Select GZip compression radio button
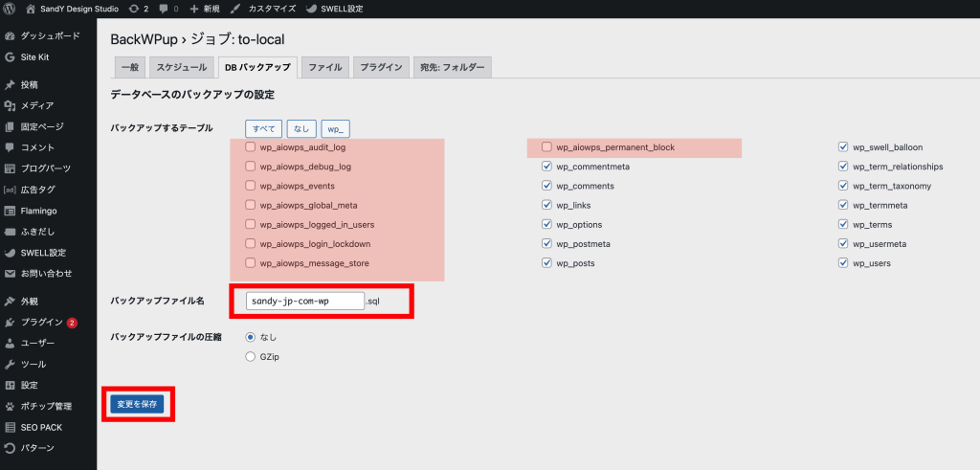Image resolution: width=980 pixels, height=470 pixels. point(251,356)
